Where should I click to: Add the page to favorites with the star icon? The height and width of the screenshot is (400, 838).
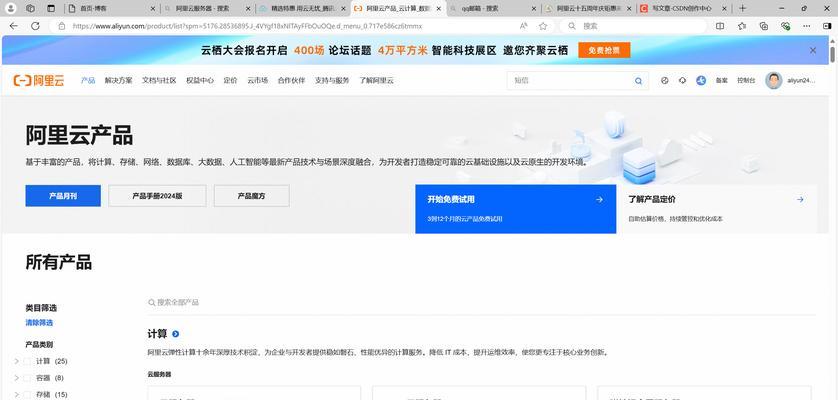543,26
